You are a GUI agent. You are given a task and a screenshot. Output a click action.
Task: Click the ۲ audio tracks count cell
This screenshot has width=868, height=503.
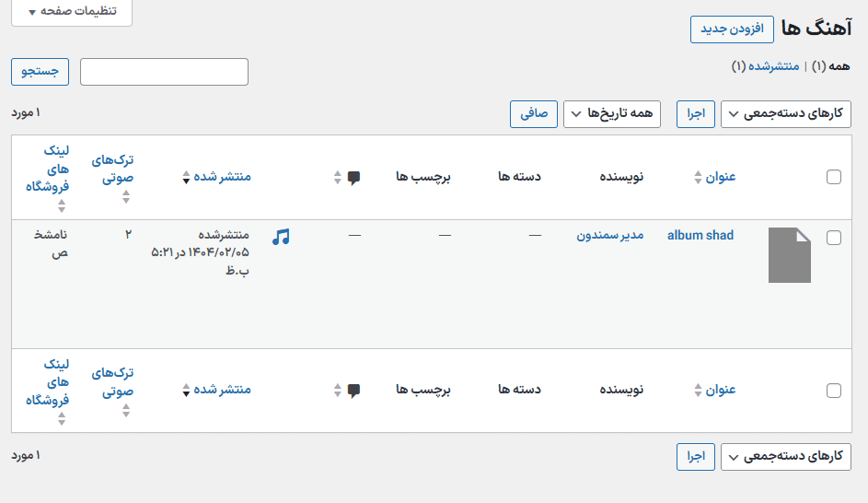[x=129, y=235]
